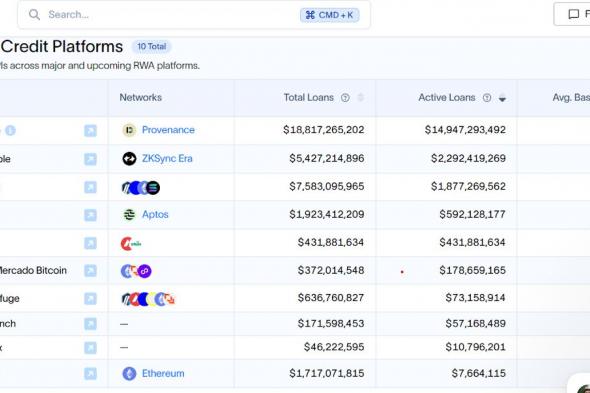Open the Active Loans info tooltip icon
This screenshot has height=393, width=590.
[487, 98]
